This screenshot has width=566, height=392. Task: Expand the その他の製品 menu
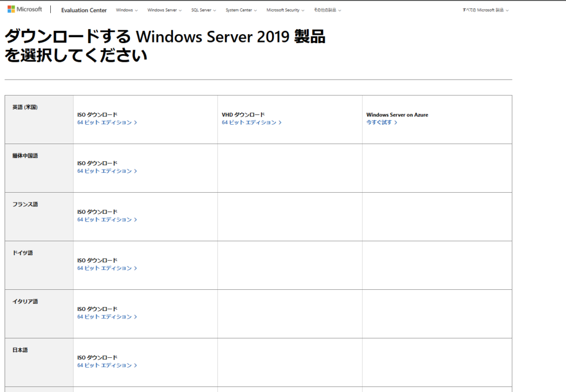click(327, 10)
